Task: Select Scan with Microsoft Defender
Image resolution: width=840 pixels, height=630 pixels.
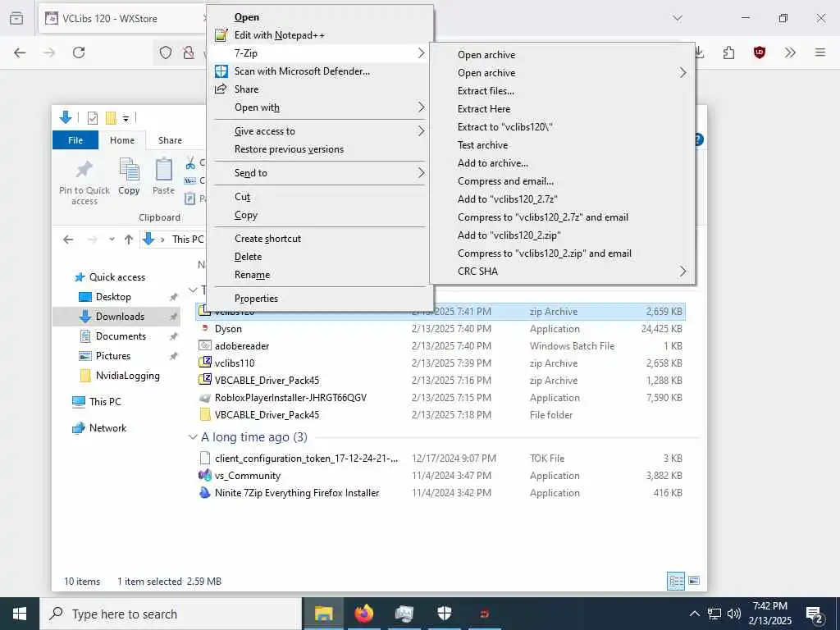Action: click(320, 71)
